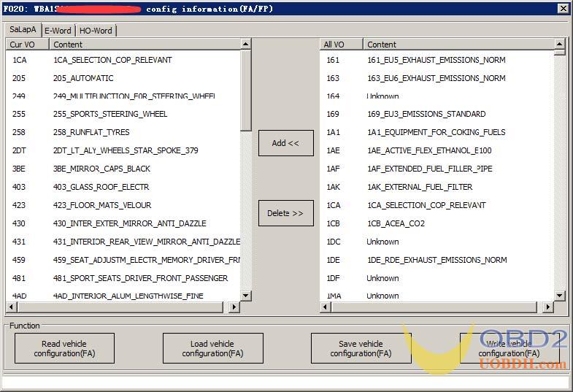Click left list horizontal scroll right arrow
The image size is (573, 392).
(x=234, y=307)
